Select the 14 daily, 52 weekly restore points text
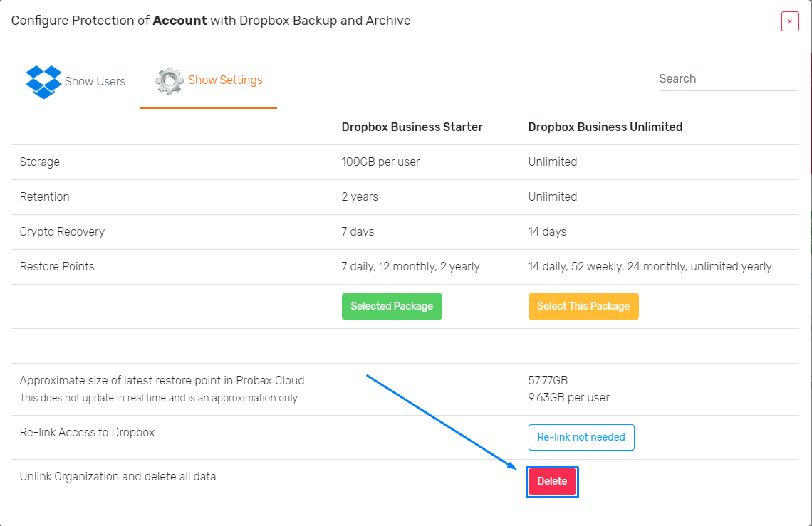This screenshot has width=812, height=526. (x=650, y=266)
